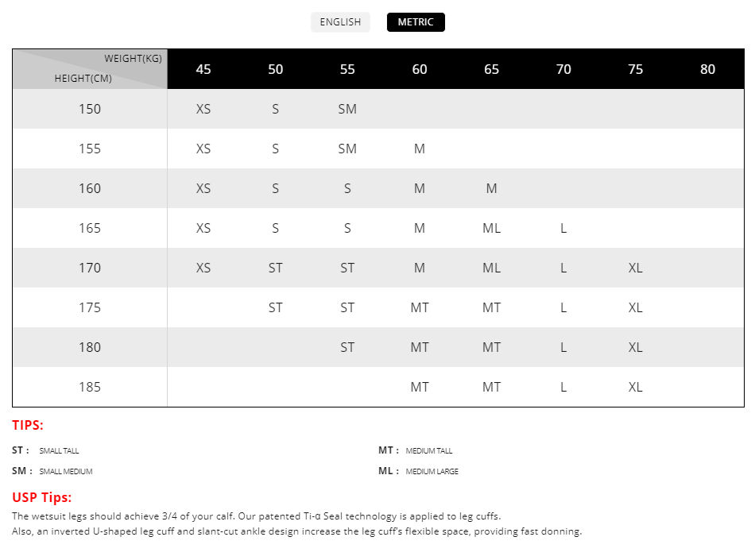Select the ML size in the 165 row
This screenshot has width=755, height=560.
tap(491, 228)
